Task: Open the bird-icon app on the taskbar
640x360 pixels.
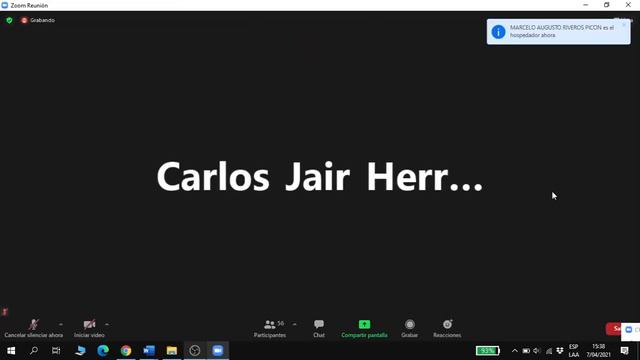Action: pyautogui.click(x=80, y=351)
